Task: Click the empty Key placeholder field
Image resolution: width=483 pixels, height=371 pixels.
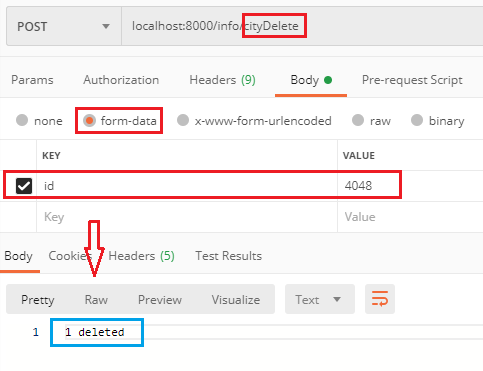Action: coord(187,217)
